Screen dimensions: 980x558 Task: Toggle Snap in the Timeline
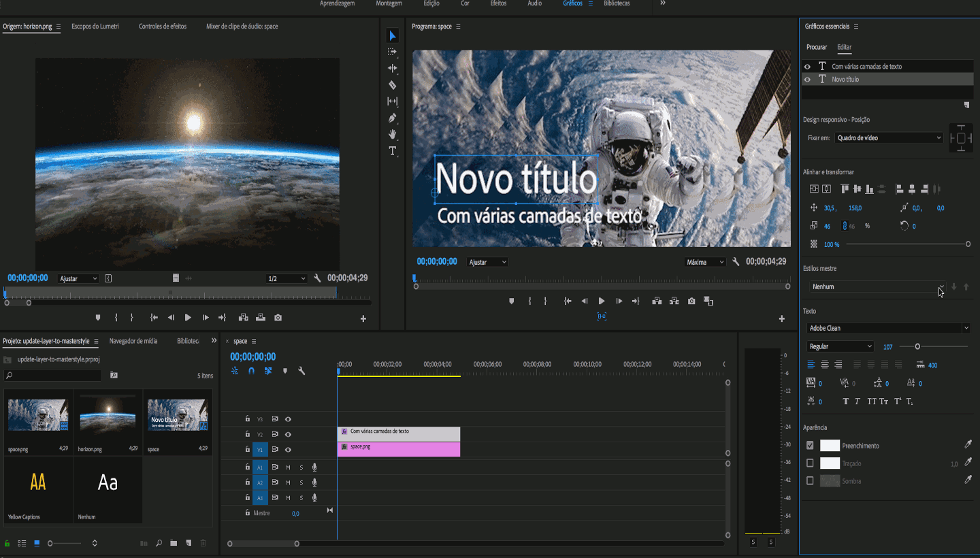click(x=251, y=371)
